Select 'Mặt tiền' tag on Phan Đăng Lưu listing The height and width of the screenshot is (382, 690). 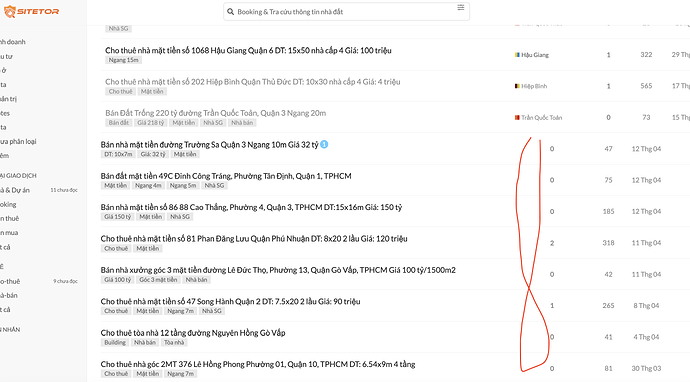[148, 249]
